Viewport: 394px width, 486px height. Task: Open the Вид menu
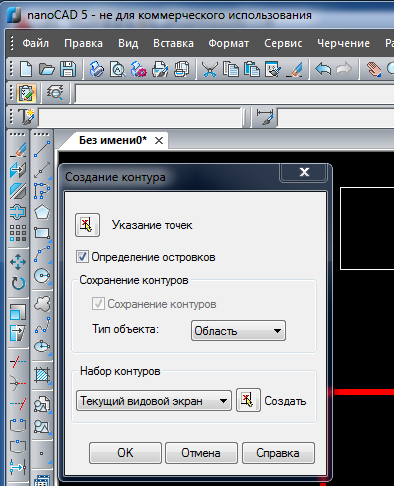[x=128, y=43]
